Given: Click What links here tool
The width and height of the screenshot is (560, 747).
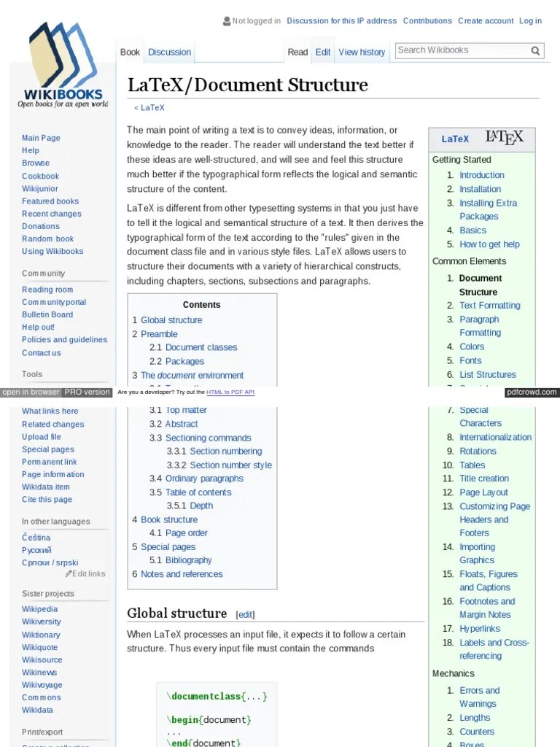Looking at the screenshot, I should click(x=50, y=411).
